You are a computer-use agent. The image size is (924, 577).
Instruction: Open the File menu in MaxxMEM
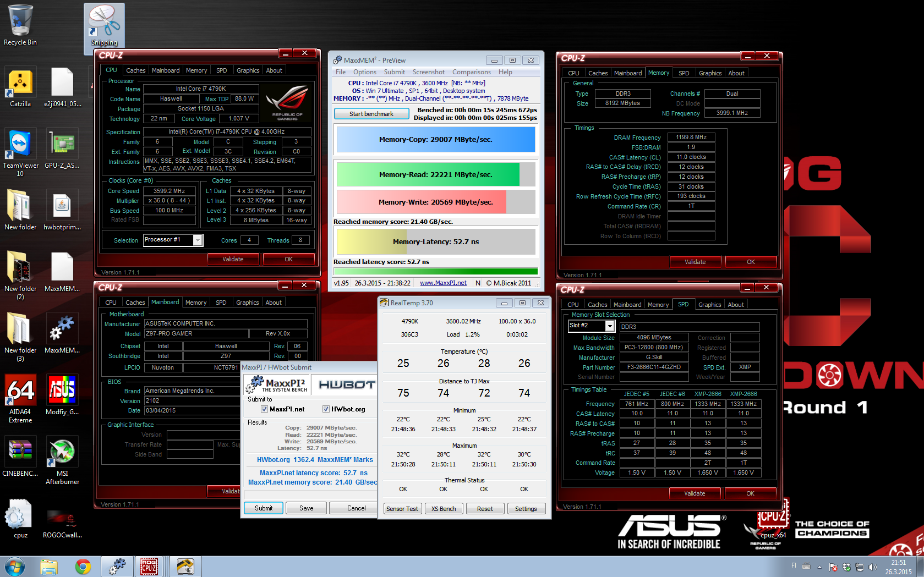(x=341, y=72)
